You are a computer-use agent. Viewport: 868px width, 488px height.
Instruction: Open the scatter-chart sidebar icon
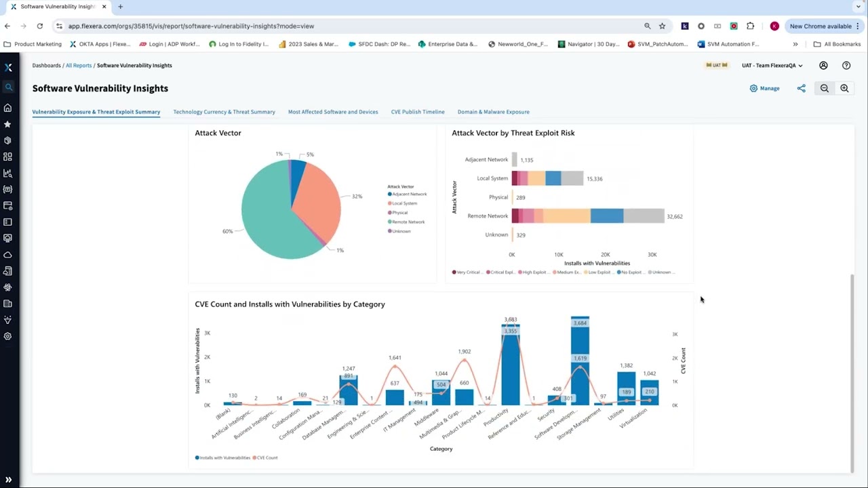(x=8, y=173)
